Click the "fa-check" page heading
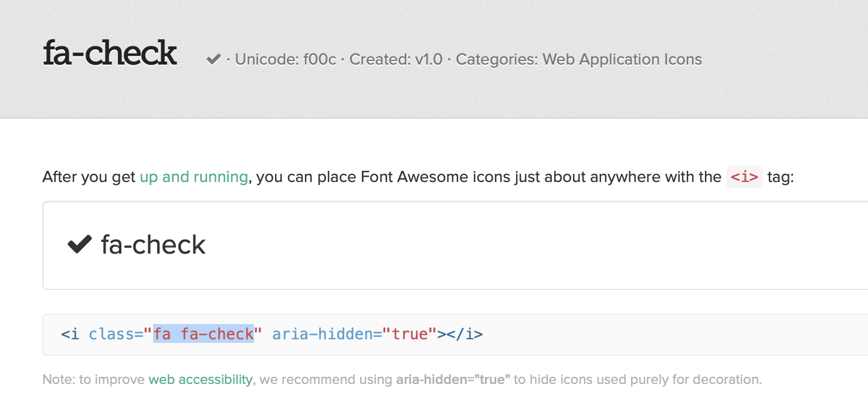 tap(110, 53)
